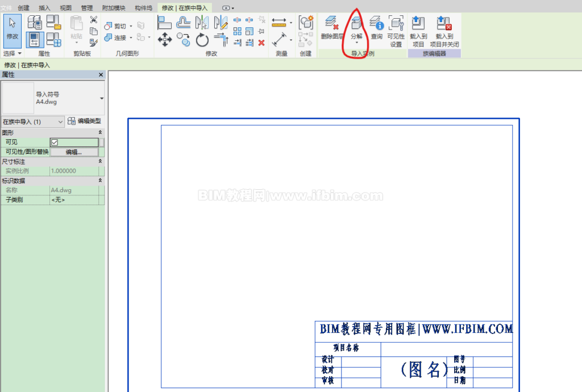
Task: Toggle the 可见 (Visible) checkbox
Action: pyautogui.click(x=55, y=142)
